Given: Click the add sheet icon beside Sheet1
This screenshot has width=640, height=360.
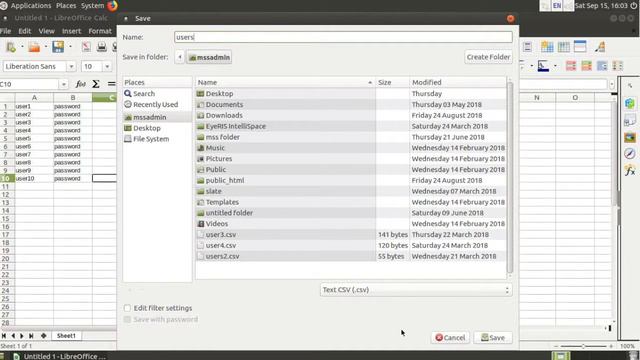Looking at the screenshot, I should 44,336.
